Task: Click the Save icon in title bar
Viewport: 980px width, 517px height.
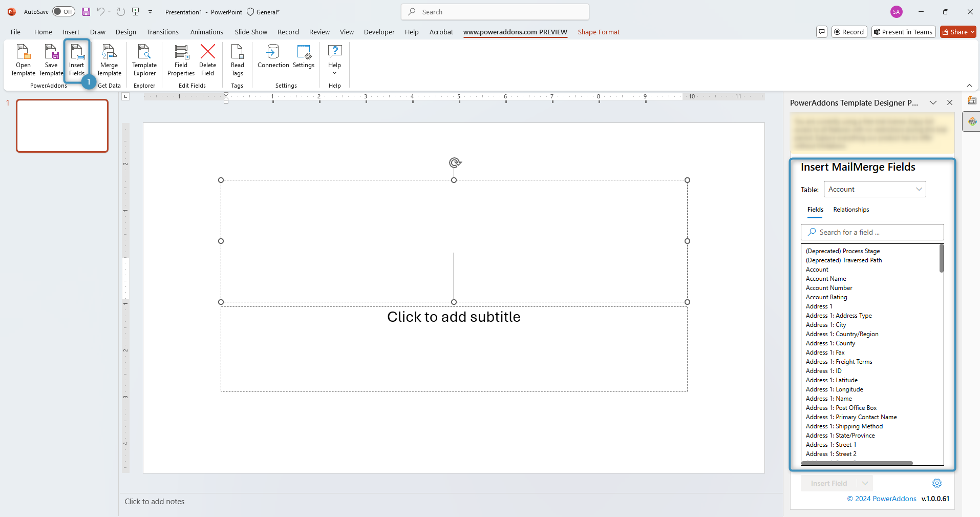Action: tap(86, 12)
